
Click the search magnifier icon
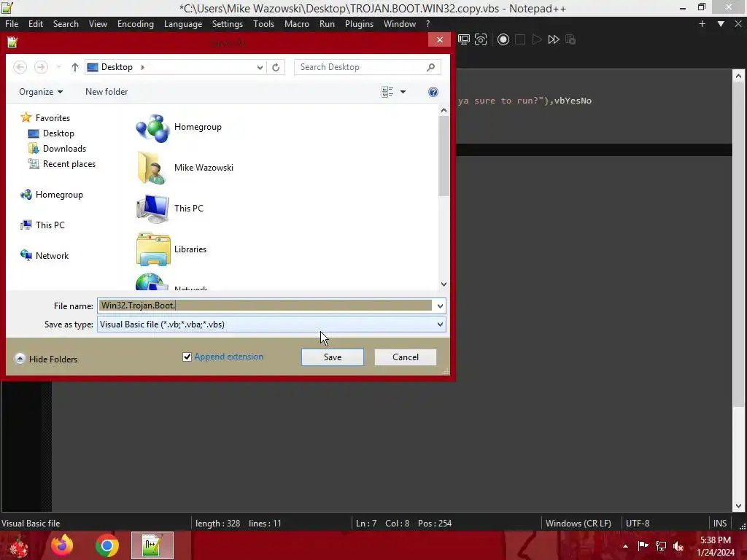[430, 67]
